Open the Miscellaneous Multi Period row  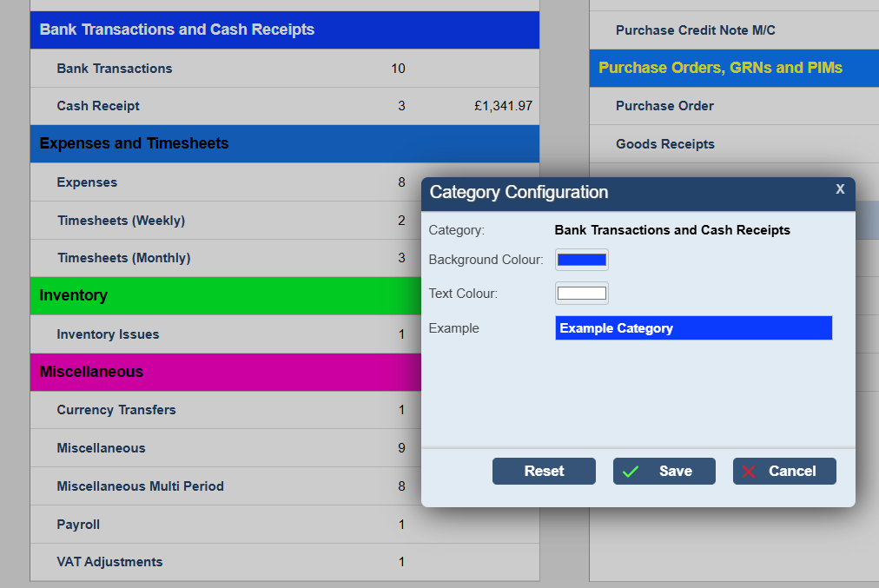pos(140,486)
